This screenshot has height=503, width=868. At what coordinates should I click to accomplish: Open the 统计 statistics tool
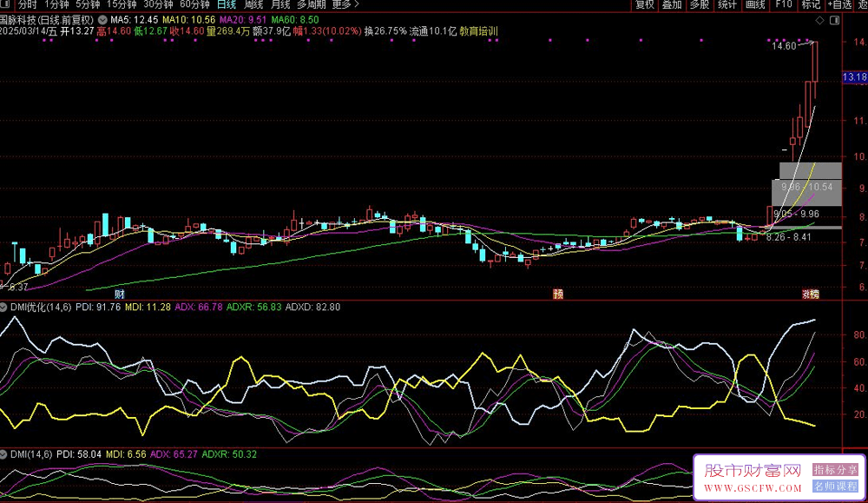click(727, 5)
